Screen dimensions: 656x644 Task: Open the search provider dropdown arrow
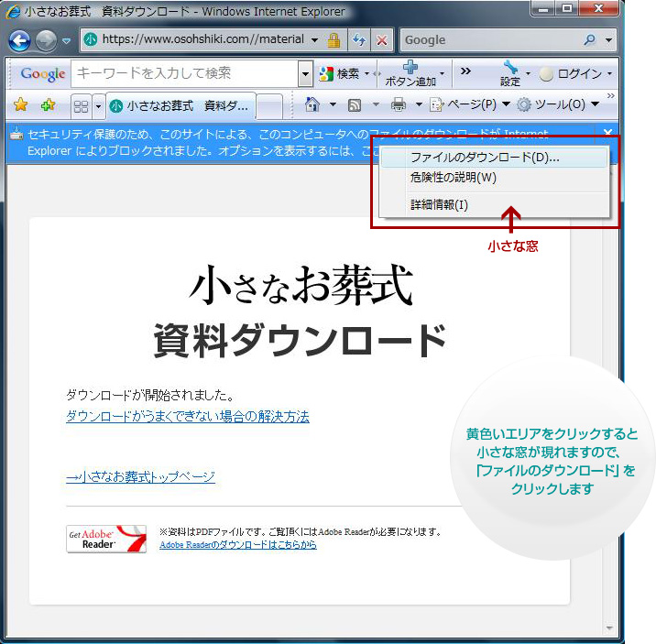(x=608, y=40)
